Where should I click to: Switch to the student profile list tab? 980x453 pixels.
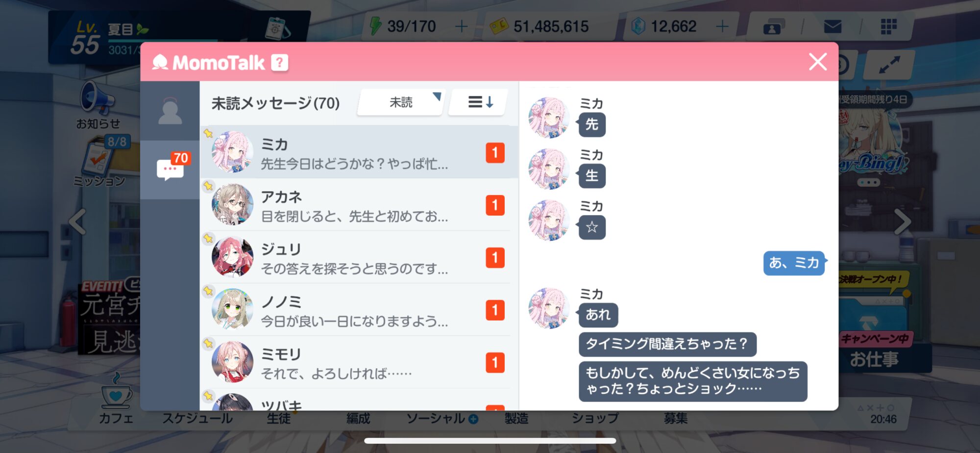pos(170,111)
